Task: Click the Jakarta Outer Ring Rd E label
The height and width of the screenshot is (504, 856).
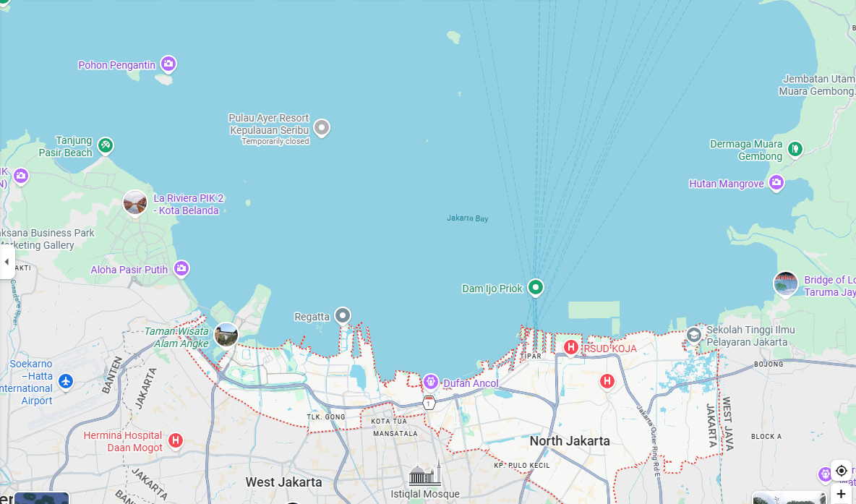Action: [x=649, y=440]
